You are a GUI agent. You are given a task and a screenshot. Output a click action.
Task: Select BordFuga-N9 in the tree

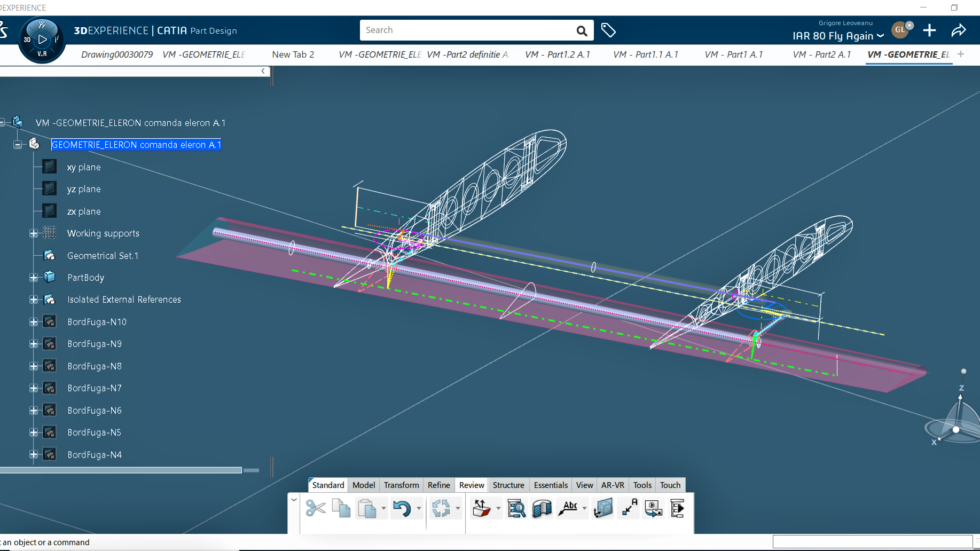click(x=95, y=344)
